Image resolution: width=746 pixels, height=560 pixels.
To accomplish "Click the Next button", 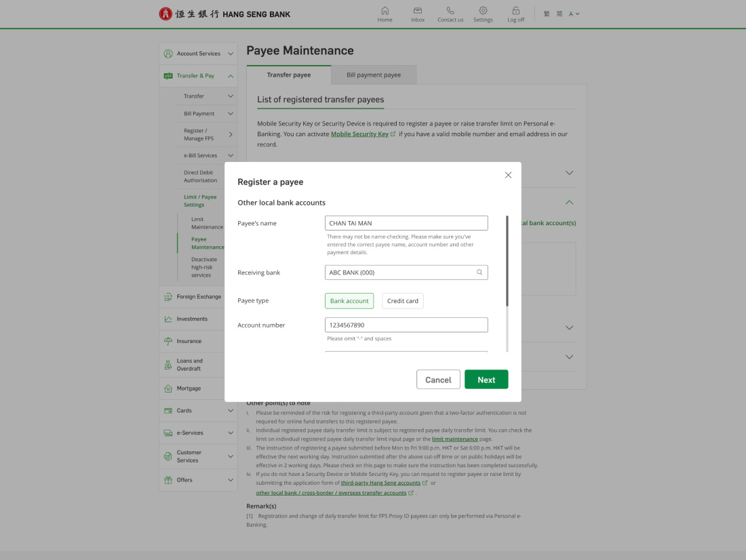I will point(486,380).
